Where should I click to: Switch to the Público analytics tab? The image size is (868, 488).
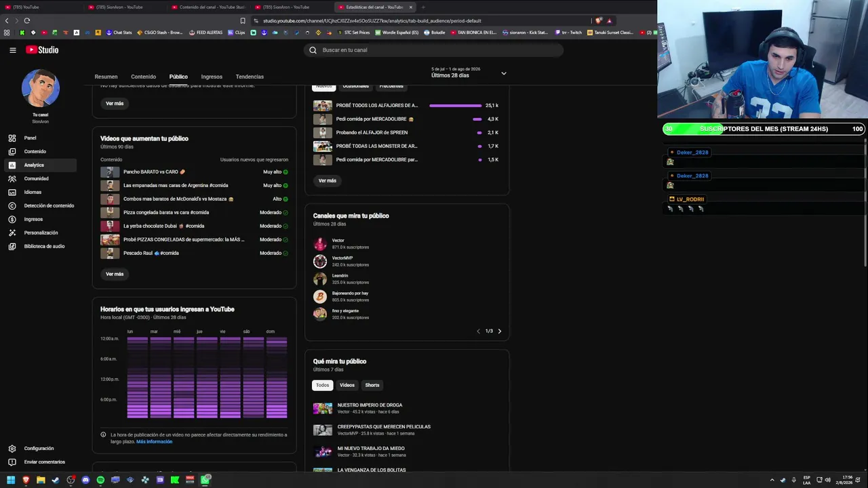(x=178, y=77)
